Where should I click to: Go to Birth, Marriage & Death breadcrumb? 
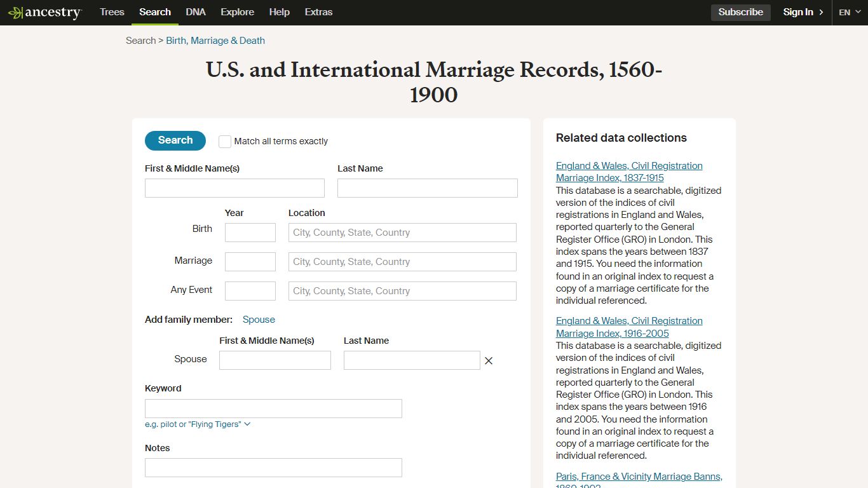215,41
